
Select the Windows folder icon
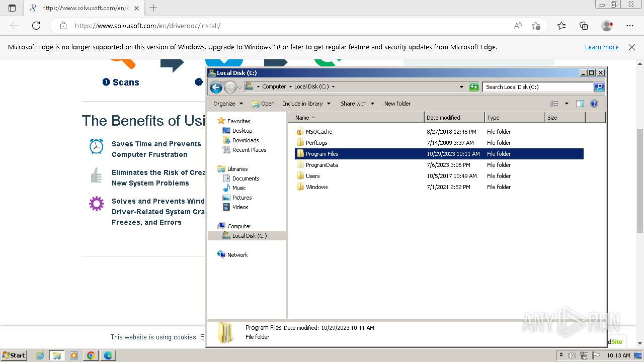(x=300, y=187)
